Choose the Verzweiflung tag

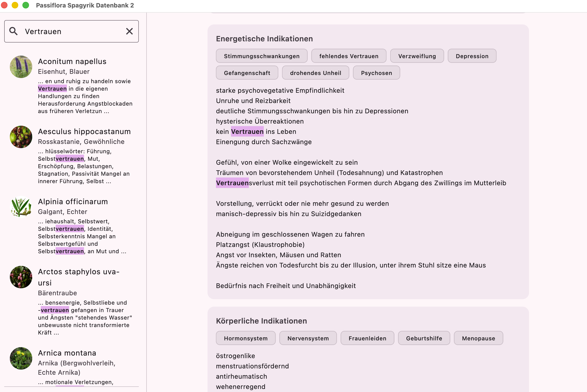pyautogui.click(x=417, y=56)
